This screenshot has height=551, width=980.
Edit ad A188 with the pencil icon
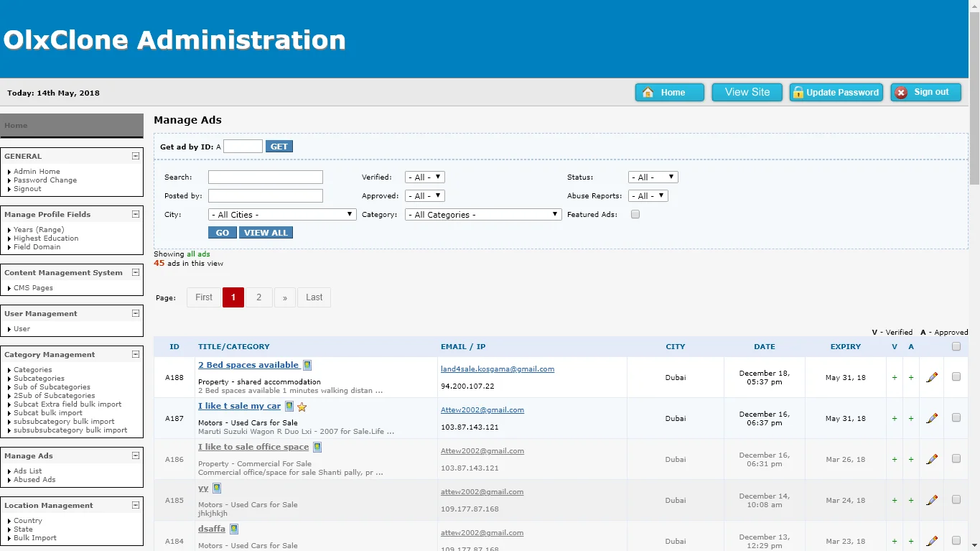pos(932,377)
